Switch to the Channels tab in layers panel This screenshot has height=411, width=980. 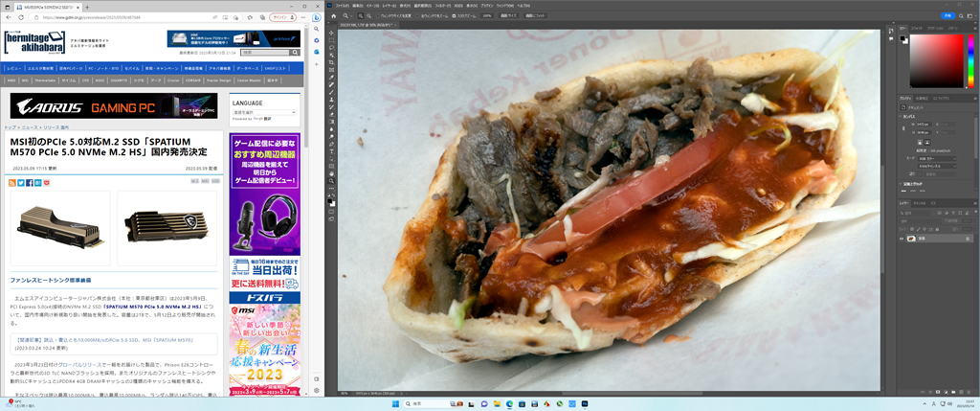[x=920, y=203]
